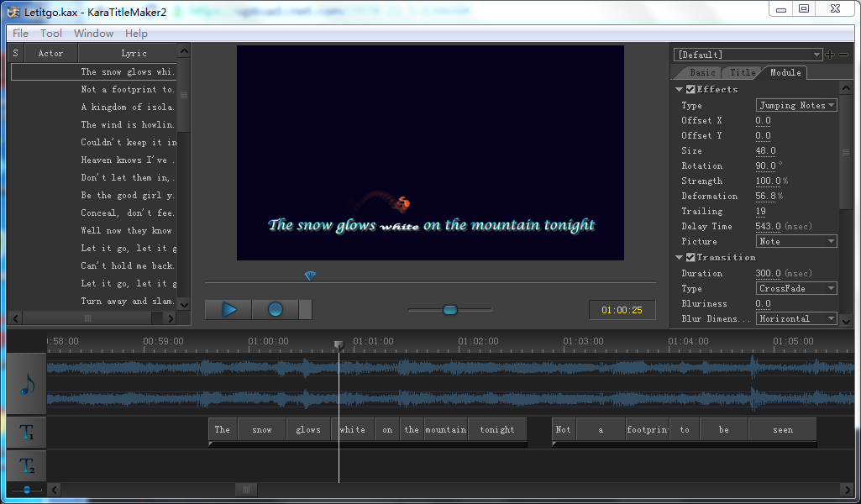This screenshot has width=861, height=504.
Task: Click the timecode display 01:00:25
Action: point(622,310)
